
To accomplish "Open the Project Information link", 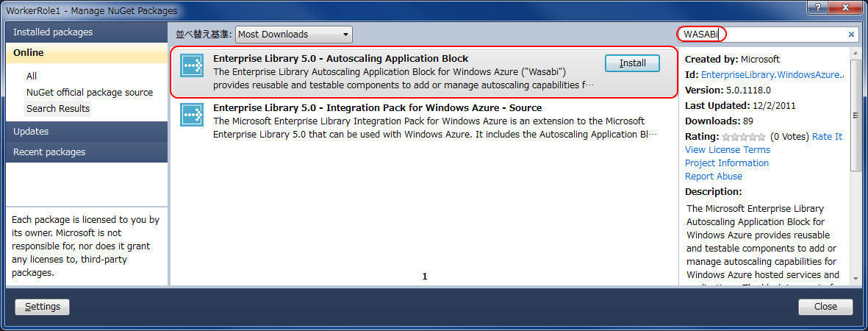I will [x=727, y=163].
